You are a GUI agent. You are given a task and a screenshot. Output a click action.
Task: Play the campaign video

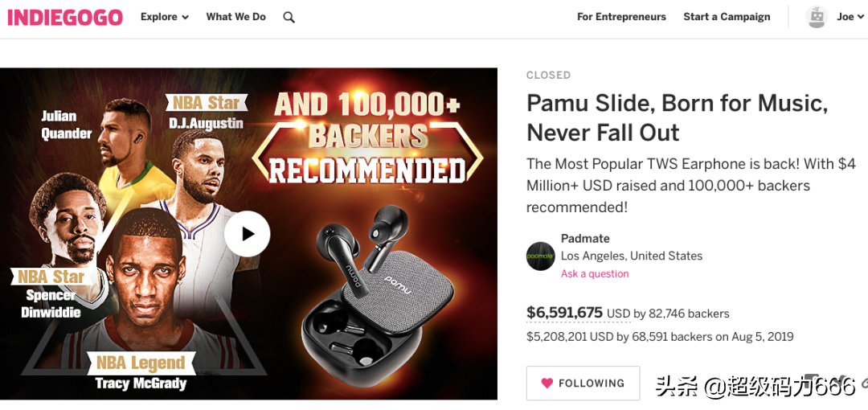tap(247, 234)
